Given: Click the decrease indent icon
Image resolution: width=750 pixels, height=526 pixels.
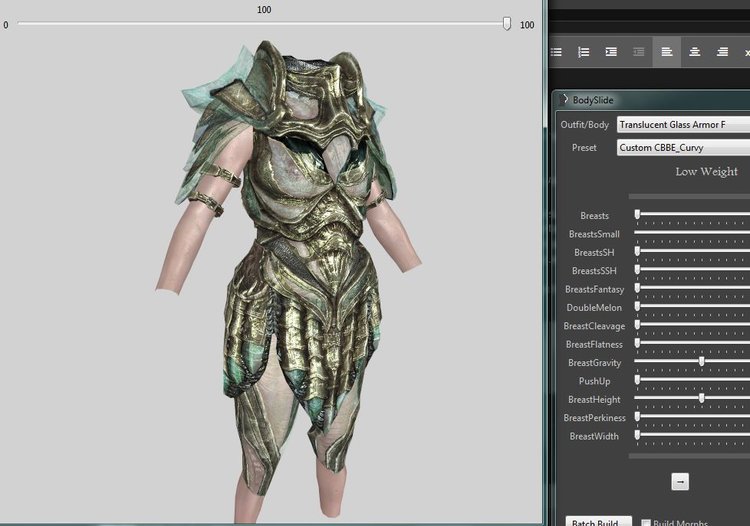Looking at the screenshot, I should pyautogui.click(x=639, y=52).
